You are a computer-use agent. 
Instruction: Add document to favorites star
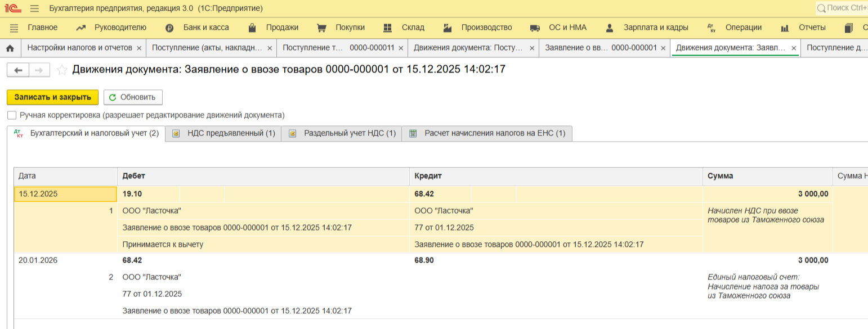(x=62, y=70)
